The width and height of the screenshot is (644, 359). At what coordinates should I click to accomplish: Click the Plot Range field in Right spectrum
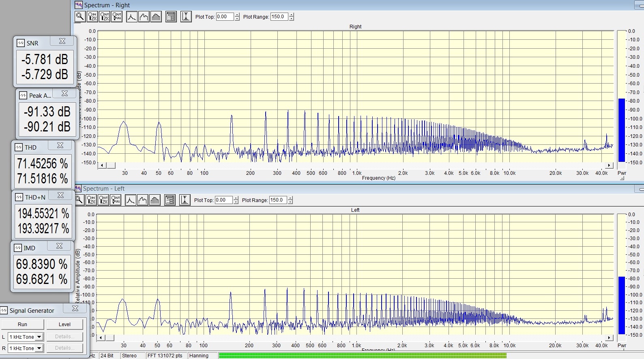(x=279, y=17)
